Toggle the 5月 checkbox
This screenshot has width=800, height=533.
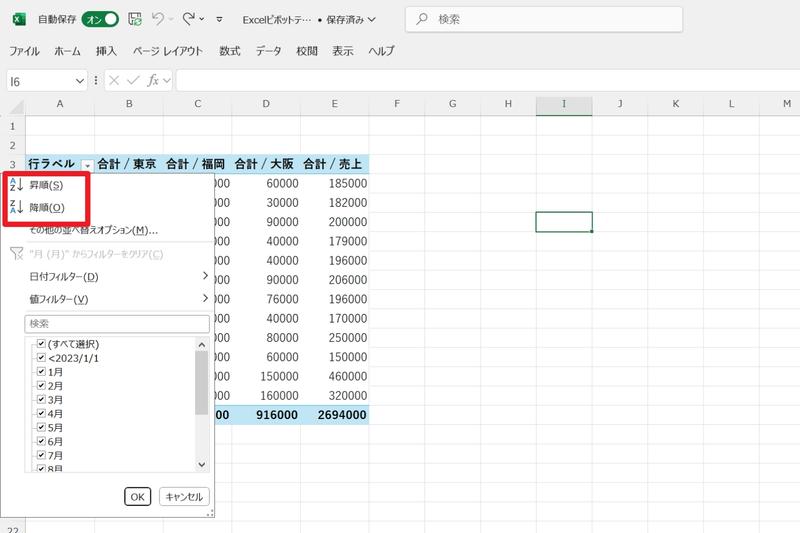(x=41, y=427)
